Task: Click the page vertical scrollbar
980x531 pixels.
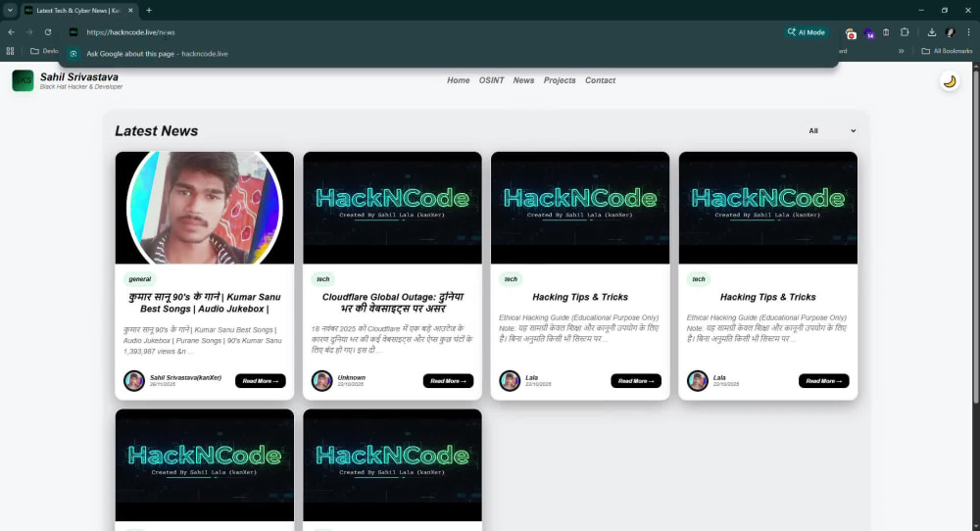Action: coord(975,237)
